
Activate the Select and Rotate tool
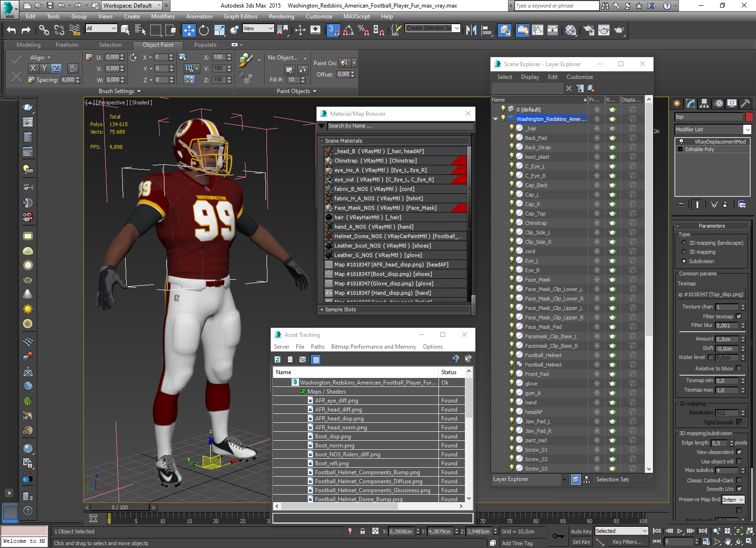[204, 30]
